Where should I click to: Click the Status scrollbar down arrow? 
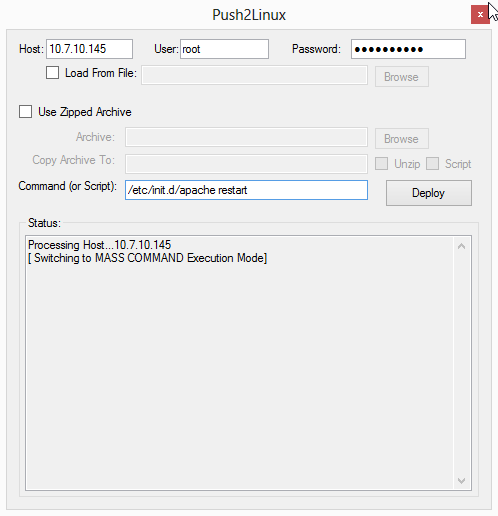point(461,480)
